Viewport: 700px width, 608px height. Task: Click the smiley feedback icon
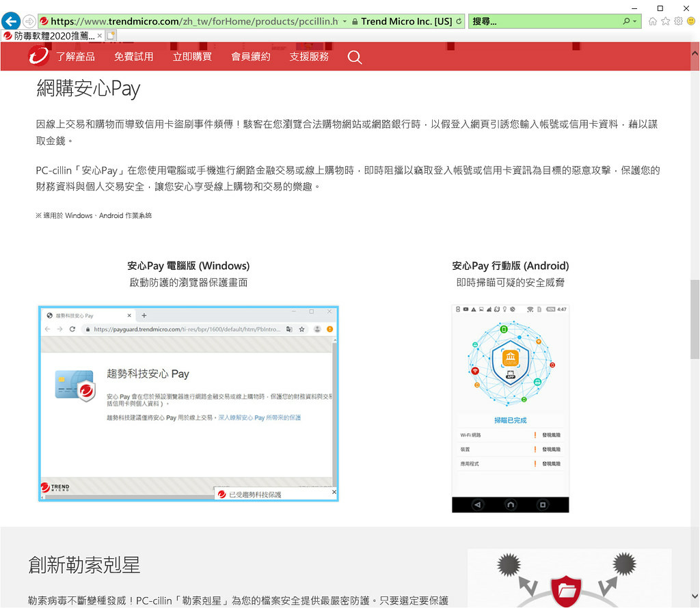click(691, 21)
